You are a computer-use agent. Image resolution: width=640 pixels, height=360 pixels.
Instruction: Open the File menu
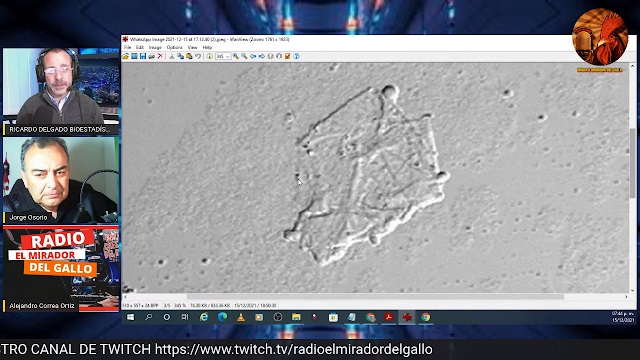pyautogui.click(x=127, y=47)
